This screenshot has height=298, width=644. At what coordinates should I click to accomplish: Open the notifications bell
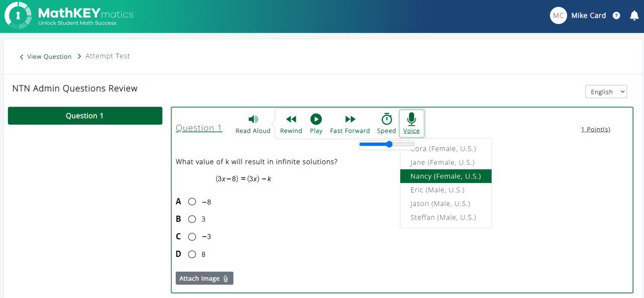634,16
